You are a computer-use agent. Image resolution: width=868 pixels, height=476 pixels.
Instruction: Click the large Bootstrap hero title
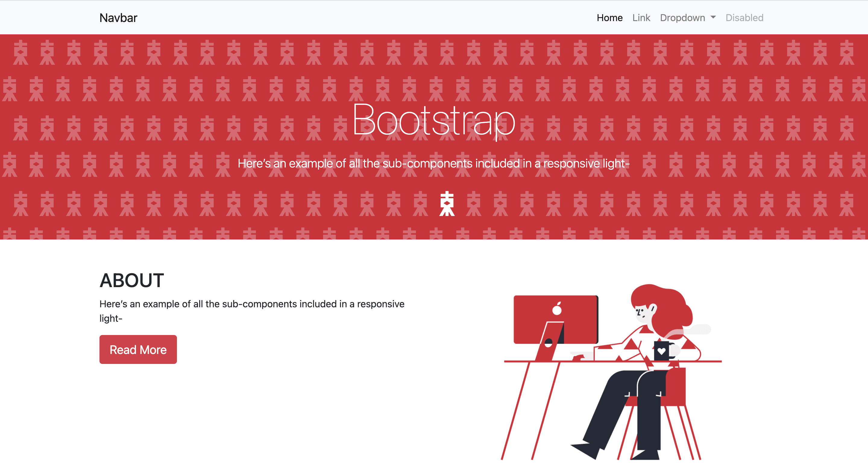click(434, 120)
